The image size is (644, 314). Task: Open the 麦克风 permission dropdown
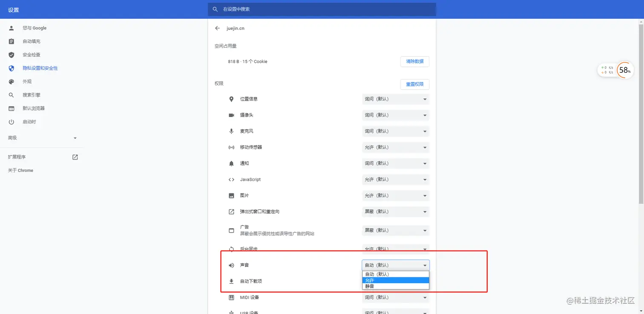click(x=395, y=131)
